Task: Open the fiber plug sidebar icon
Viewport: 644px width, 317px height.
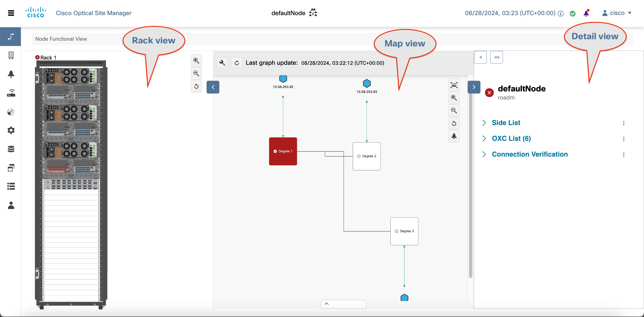Action: coord(11,111)
